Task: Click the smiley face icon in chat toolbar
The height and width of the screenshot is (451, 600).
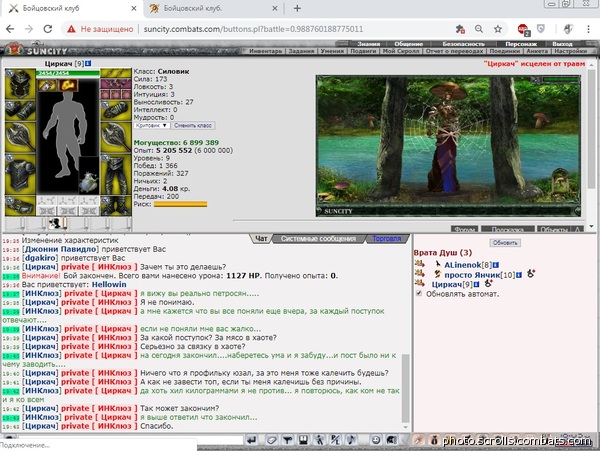Action: click(376, 440)
